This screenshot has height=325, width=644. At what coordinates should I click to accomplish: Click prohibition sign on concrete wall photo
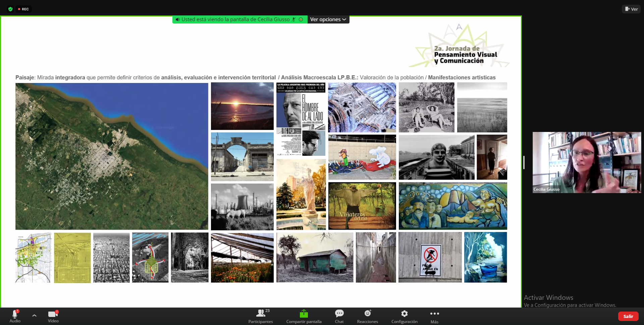point(430,257)
